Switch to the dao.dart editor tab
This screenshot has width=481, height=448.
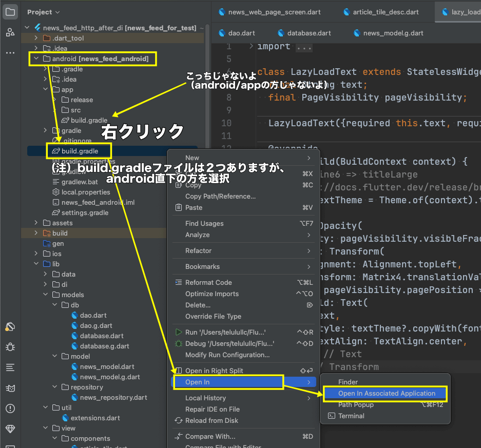[237, 33]
